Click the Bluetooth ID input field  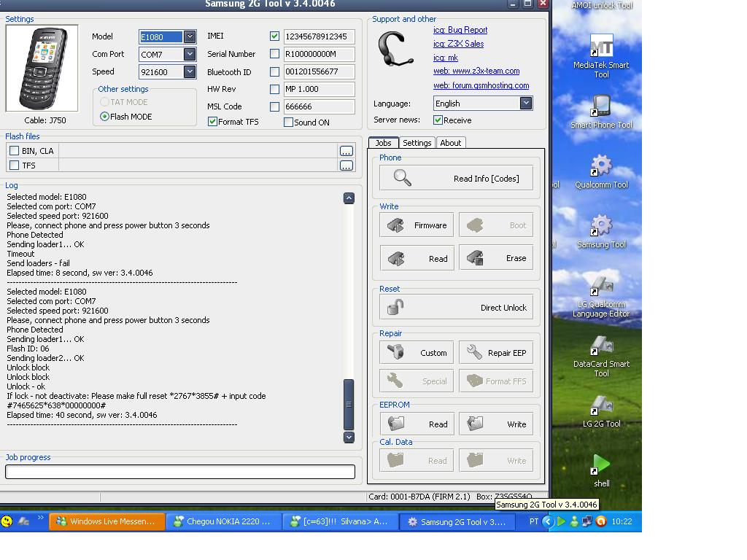tap(320, 71)
